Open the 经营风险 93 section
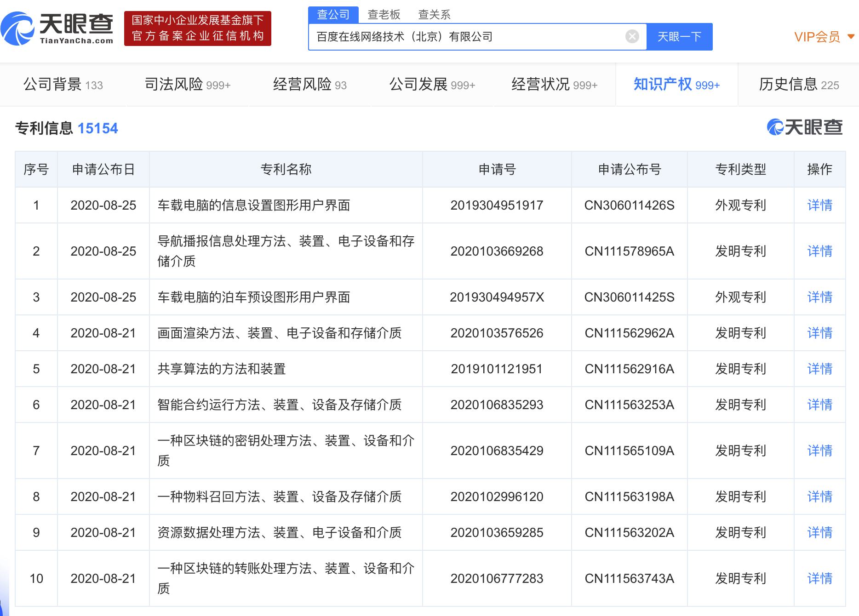 point(309,85)
